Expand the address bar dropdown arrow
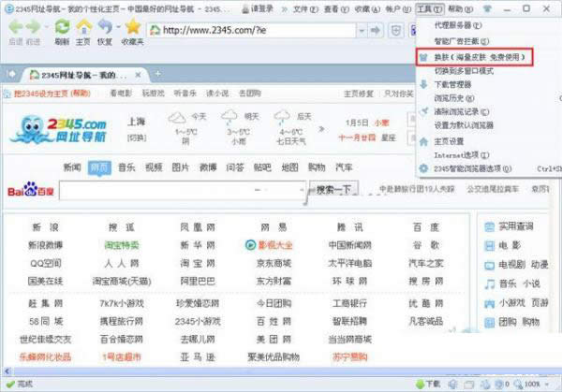 click(x=362, y=31)
